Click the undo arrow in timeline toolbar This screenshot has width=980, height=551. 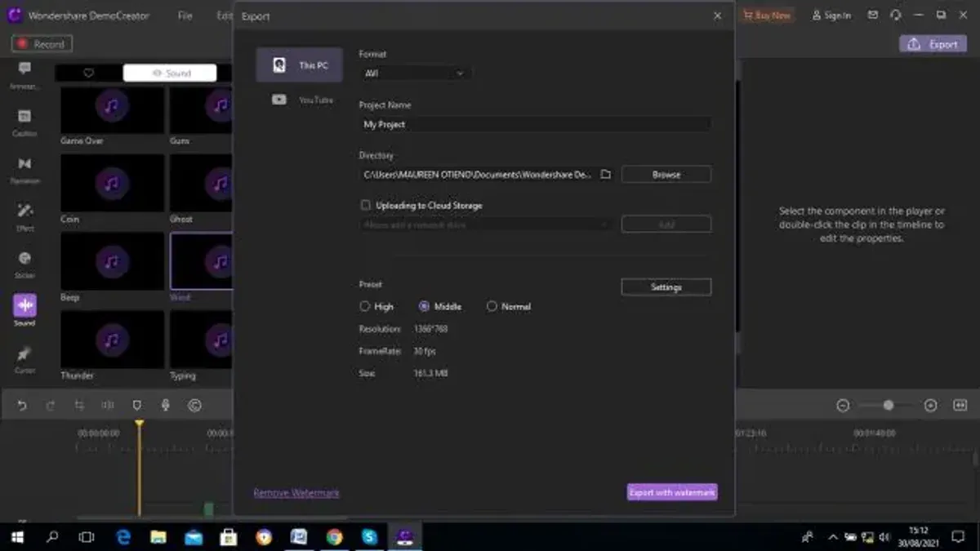pos(22,406)
